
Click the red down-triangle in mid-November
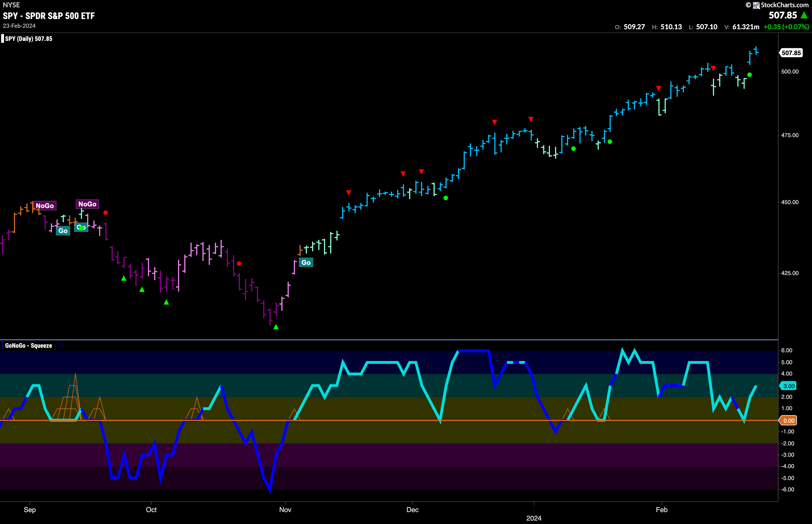pyautogui.click(x=348, y=193)
